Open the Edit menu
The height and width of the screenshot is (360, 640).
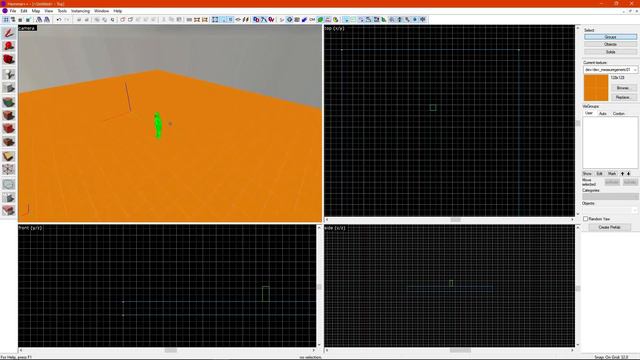[x=24, y=11]
